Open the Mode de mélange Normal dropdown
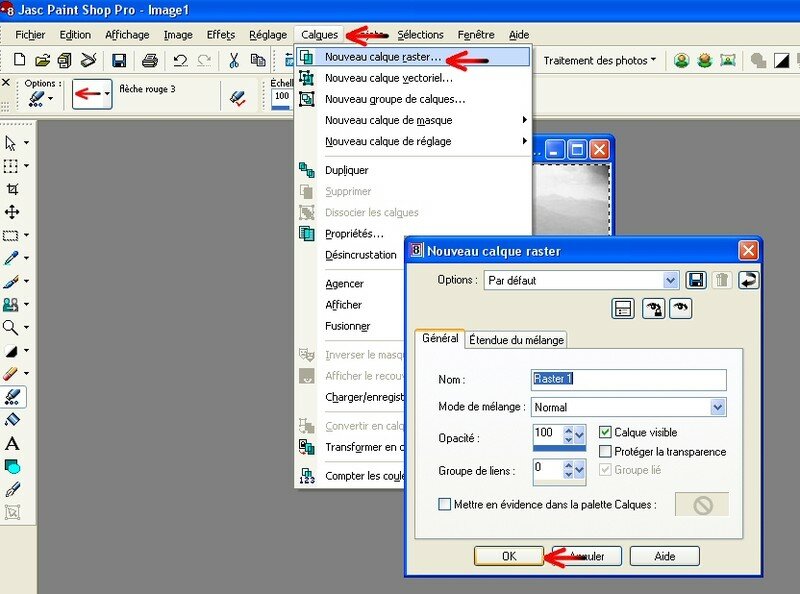800x594 pixels. 718,407
